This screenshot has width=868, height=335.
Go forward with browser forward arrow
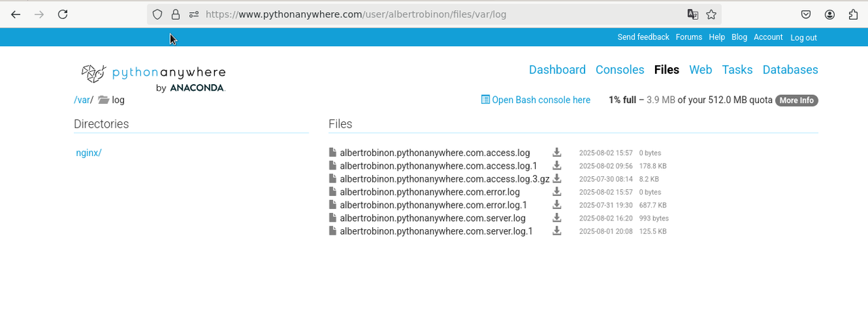(39, 14)
